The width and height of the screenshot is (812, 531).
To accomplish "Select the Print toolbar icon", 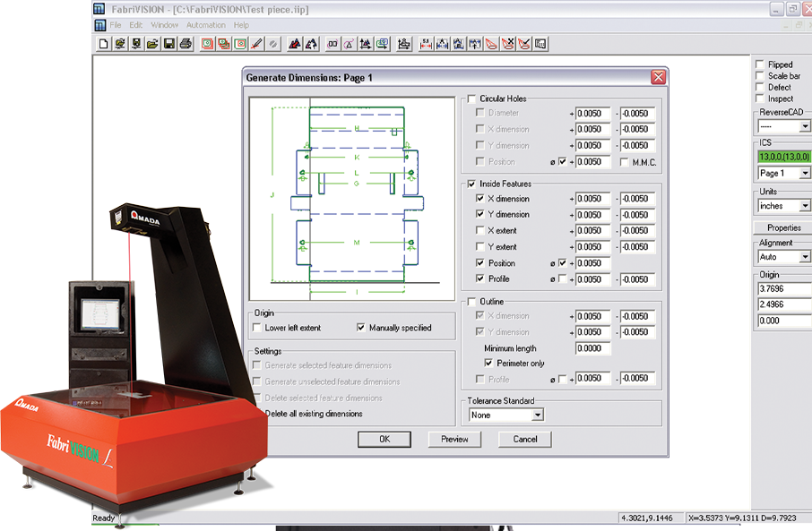I will [184, 43].
